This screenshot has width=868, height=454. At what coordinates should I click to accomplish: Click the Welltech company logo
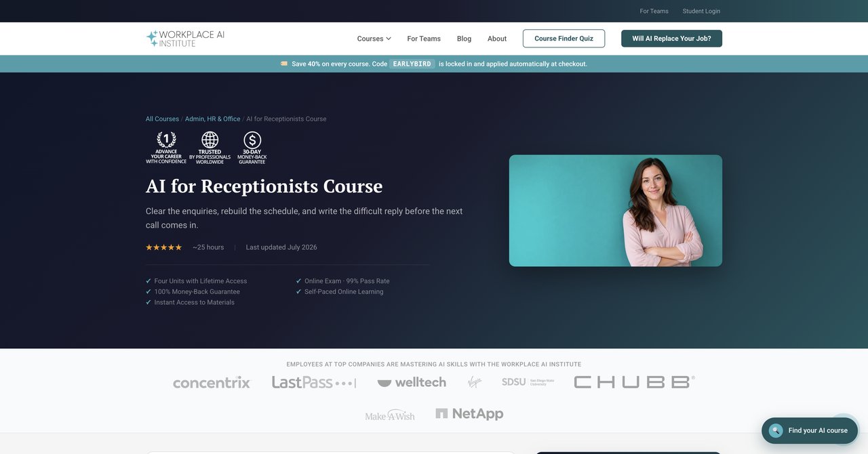click(x=412, y=382)
